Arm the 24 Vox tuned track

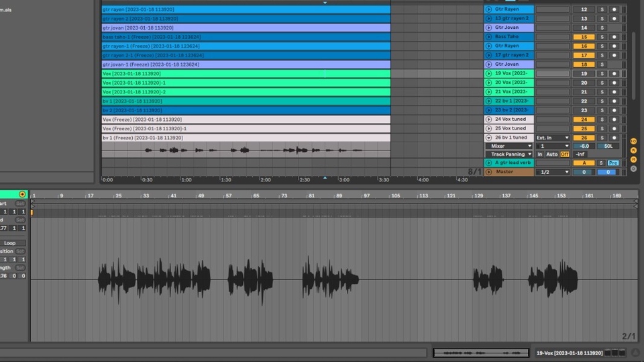614,120
